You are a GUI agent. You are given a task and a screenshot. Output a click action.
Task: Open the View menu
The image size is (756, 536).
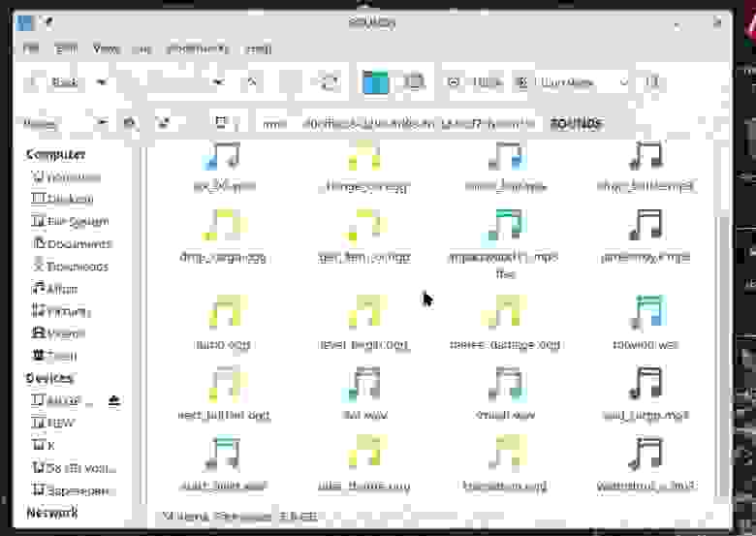[x=106, y=48]
